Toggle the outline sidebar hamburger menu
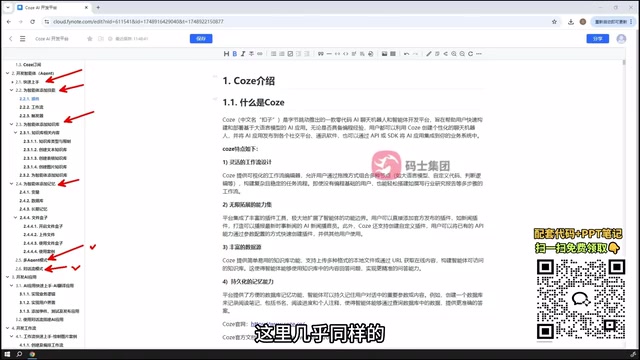 click(22, 39)
